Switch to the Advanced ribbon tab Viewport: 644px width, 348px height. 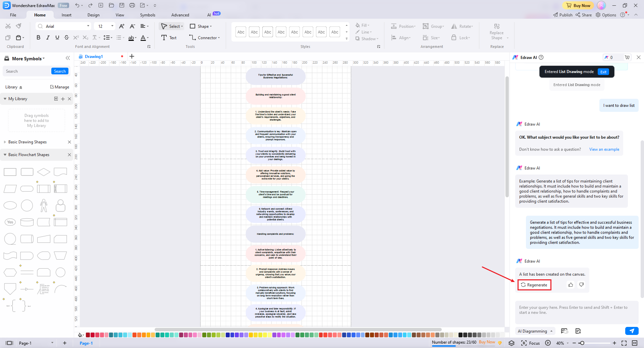coord(180,15)
